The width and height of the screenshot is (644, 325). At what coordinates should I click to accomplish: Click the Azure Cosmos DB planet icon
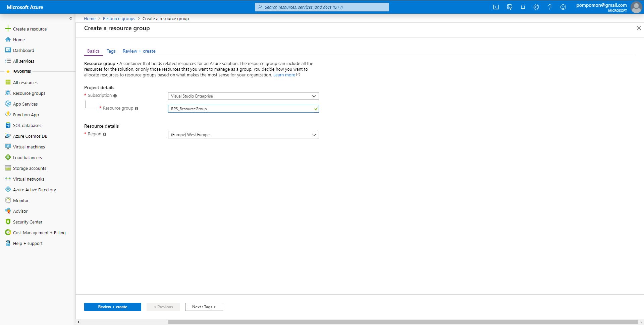pyautogui.click(x=8, y=136)
